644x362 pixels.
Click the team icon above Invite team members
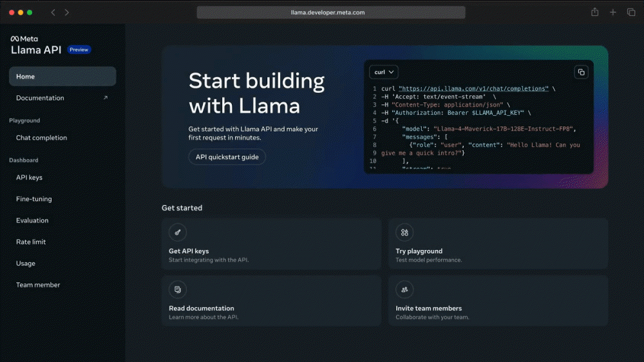(404, 289)
